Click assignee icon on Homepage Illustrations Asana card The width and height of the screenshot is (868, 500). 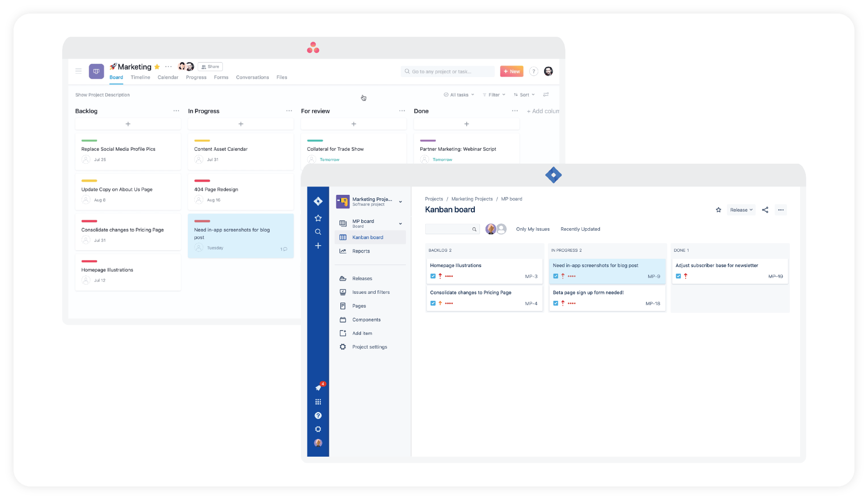[x=86, y=280]
